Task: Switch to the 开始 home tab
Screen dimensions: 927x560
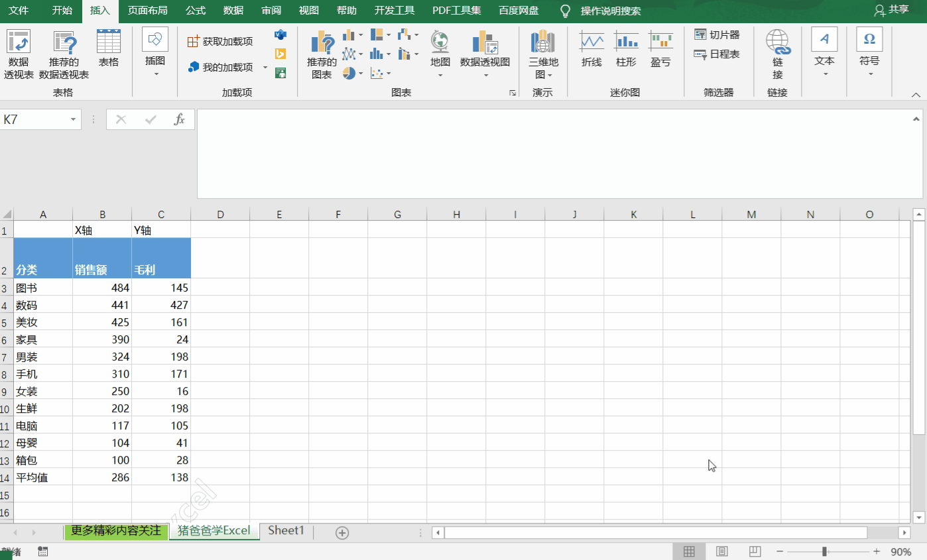Action: click(x=62, y=11)
